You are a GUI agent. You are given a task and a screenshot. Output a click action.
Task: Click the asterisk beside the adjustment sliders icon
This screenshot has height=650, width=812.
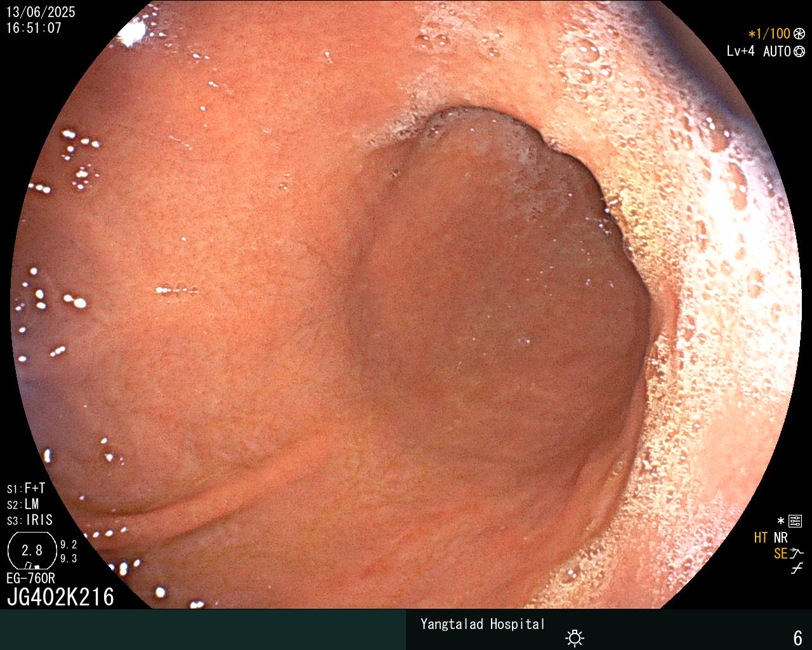(x=781, y=522)
